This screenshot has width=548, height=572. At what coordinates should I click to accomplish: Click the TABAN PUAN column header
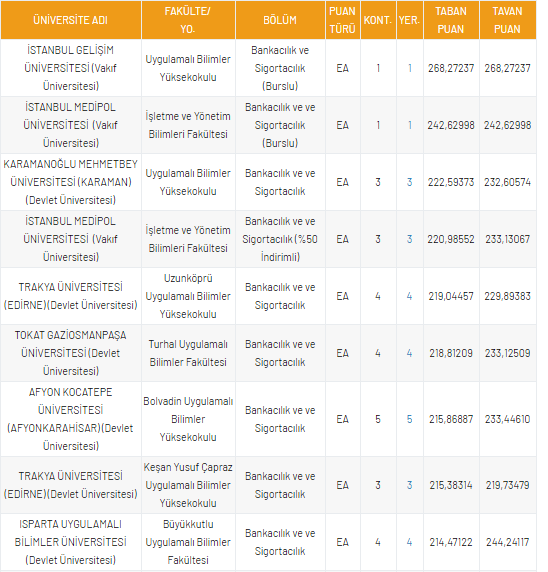451,20
